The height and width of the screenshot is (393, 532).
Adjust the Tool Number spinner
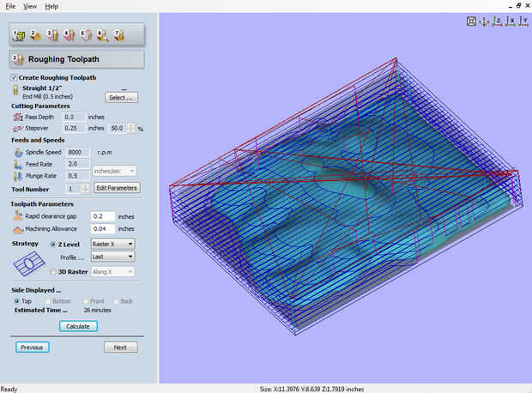(86, 189)
